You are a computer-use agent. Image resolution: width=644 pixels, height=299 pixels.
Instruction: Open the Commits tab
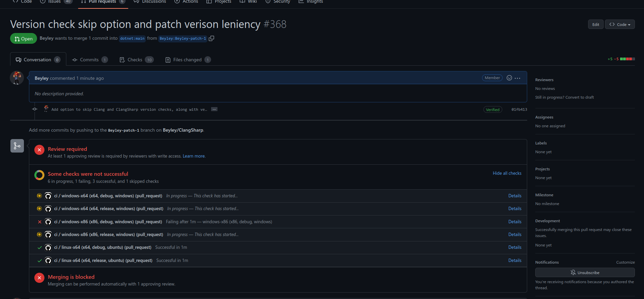(90, 60)
